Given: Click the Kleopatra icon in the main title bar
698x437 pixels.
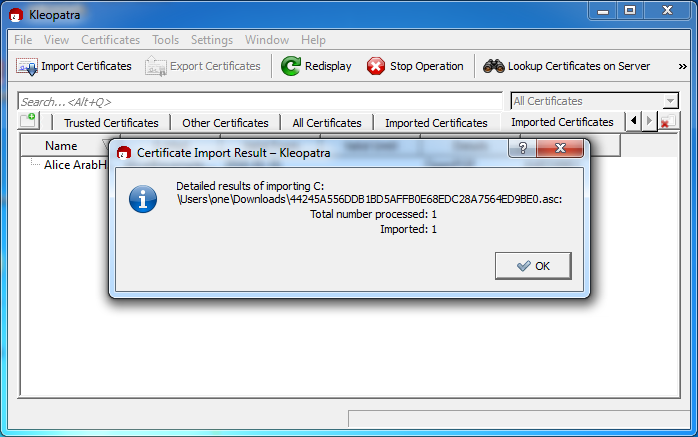Looking at the screenshot, I should click(x=16, y=15).
